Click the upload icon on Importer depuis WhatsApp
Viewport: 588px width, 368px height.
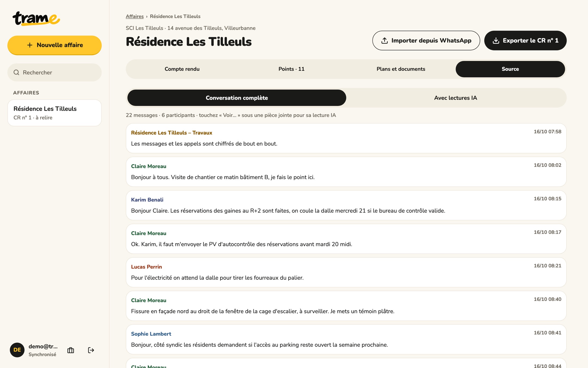click(x=384, y=41)
